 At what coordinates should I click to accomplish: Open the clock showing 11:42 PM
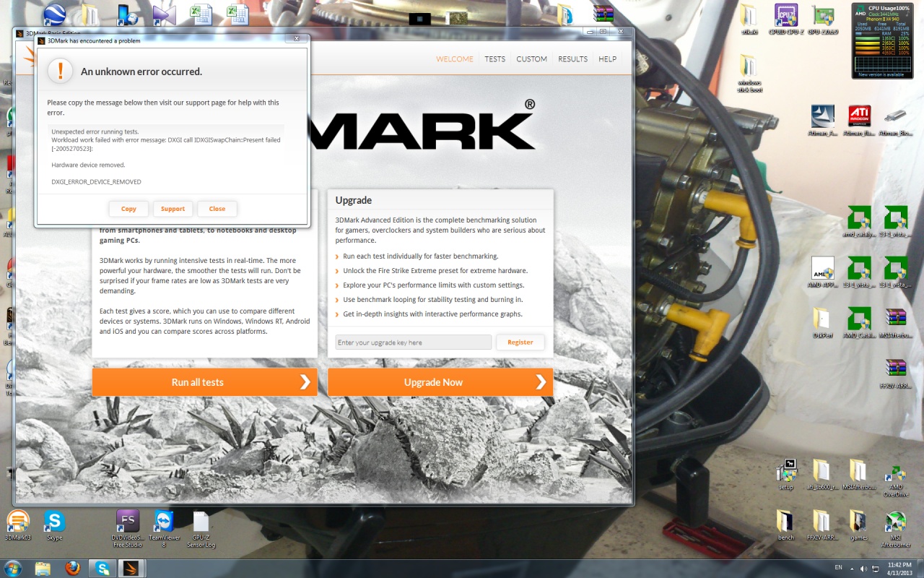point(898,568)
